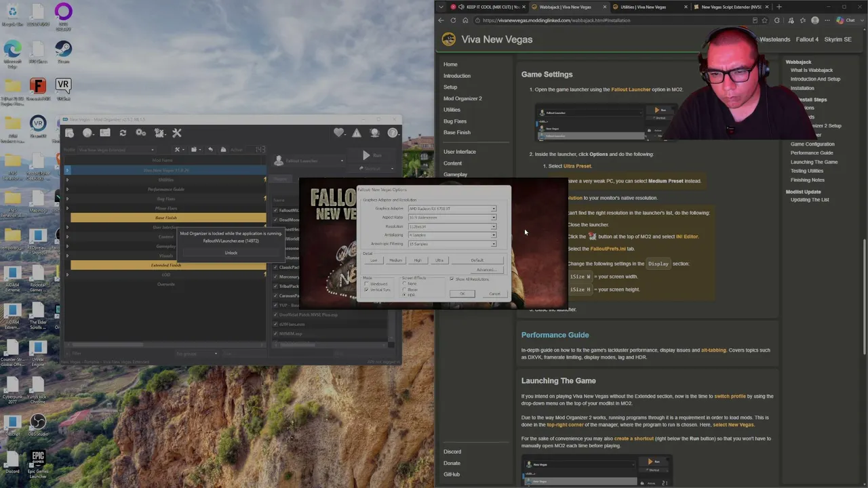
Task: Select the Bloom screen effect radio button
Action: point(405,289)
